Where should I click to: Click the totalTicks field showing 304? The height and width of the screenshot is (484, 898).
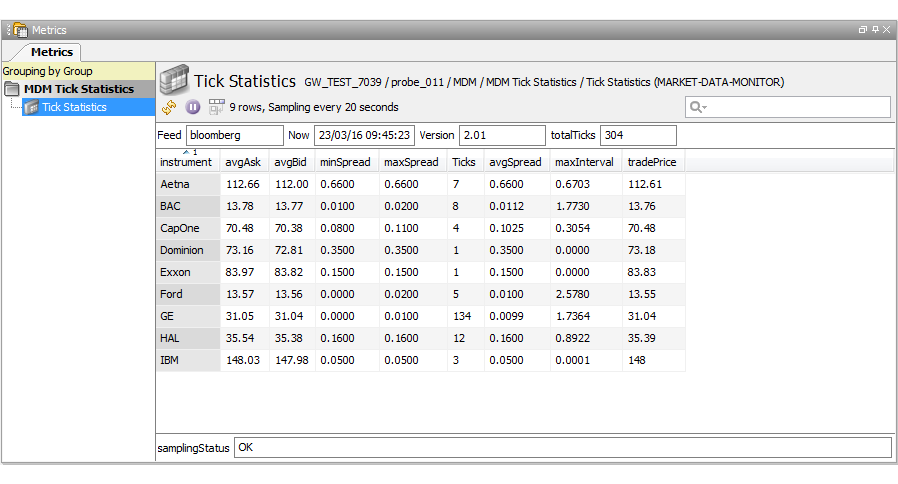coord(638,135)
